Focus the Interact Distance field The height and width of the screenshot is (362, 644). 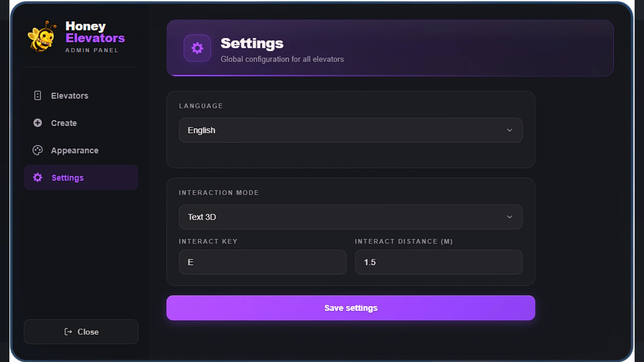click(439, 262)
